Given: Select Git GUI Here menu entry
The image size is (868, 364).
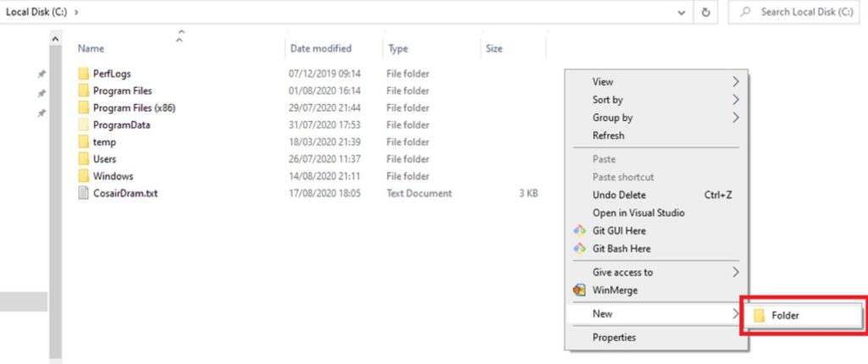Looking at the screenshot, I should pos(657,231).
